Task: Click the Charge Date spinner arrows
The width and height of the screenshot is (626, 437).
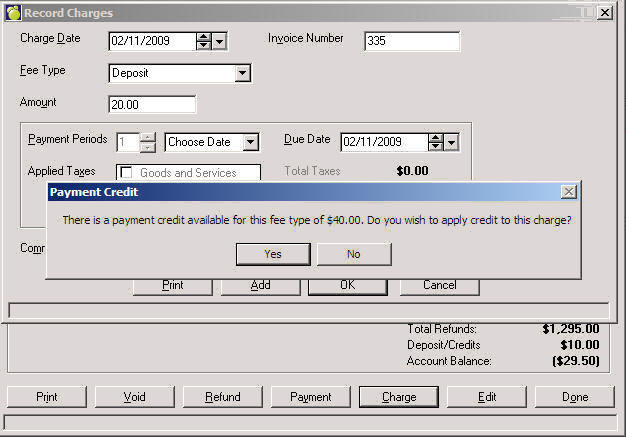Action: coord(204,41)
